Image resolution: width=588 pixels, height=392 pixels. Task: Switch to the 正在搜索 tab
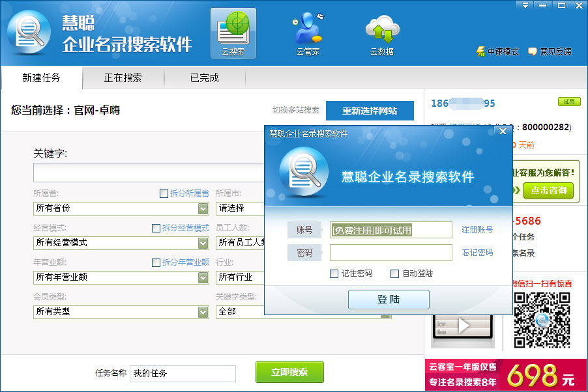tap(123, 78)
